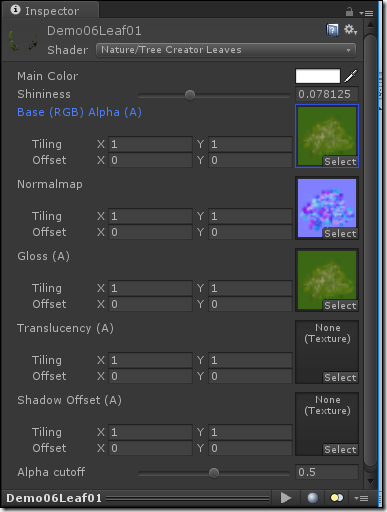Click Select on the Base texture slot
Image resolution: width=387 pixels, height=512 pixels.
click(340, 162)
